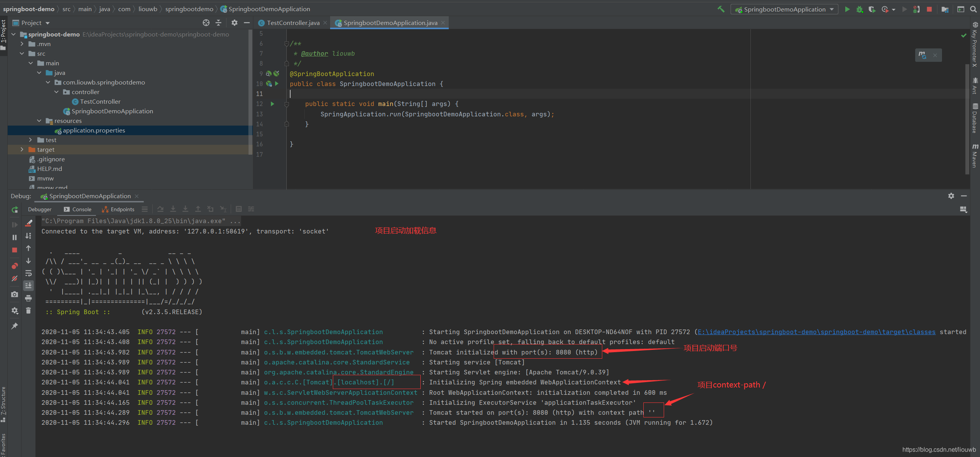The image size is (980, 457).
Task: Pause the program in the Debug panel
Action: (x=15, y=237)
